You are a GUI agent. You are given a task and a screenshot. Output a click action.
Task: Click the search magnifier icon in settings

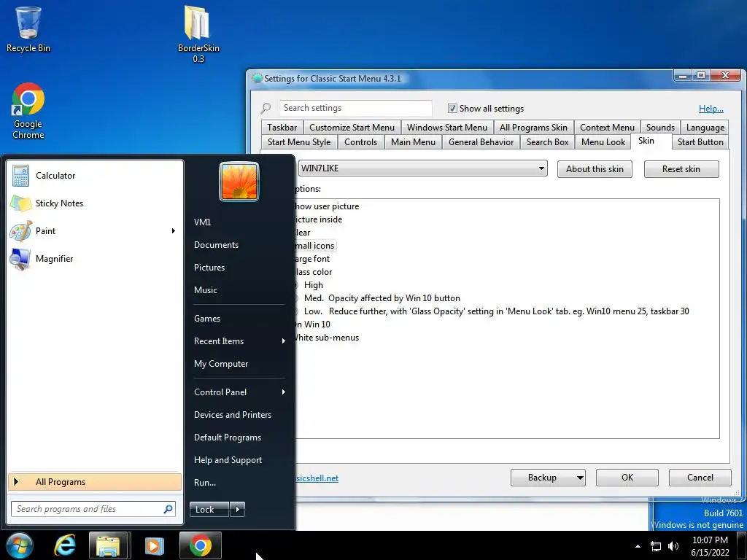click(x=266, y=109)
